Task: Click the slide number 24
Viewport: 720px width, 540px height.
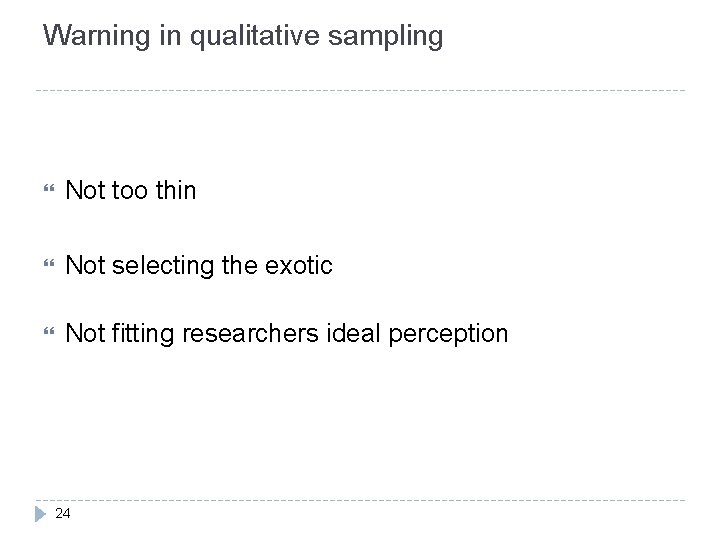Action: pyautogui.click(x=64, y=514)
